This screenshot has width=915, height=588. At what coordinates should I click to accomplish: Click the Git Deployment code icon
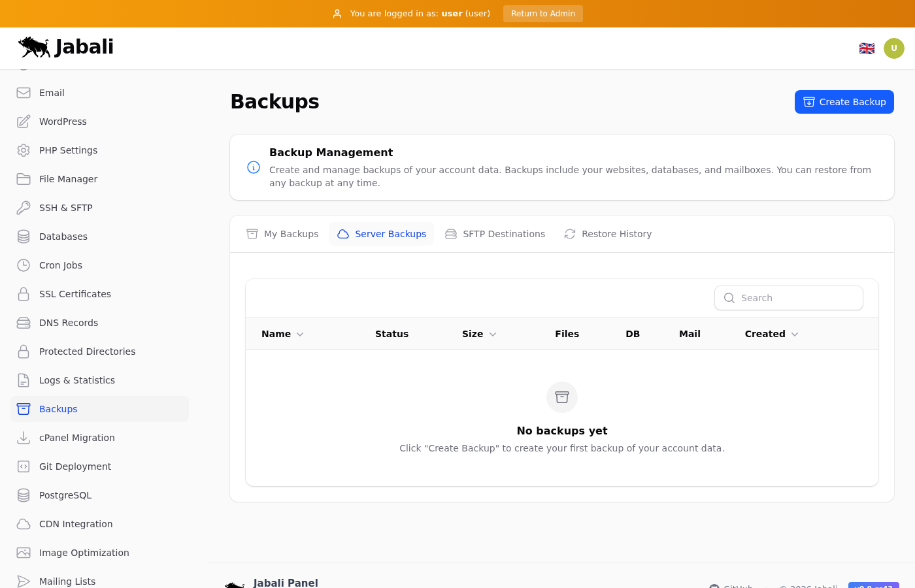(24, 466)
